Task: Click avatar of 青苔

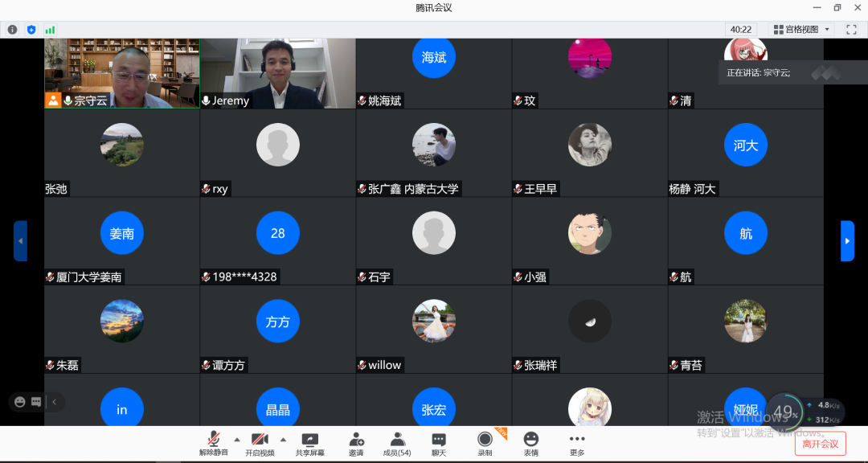Action: (746, 322)
